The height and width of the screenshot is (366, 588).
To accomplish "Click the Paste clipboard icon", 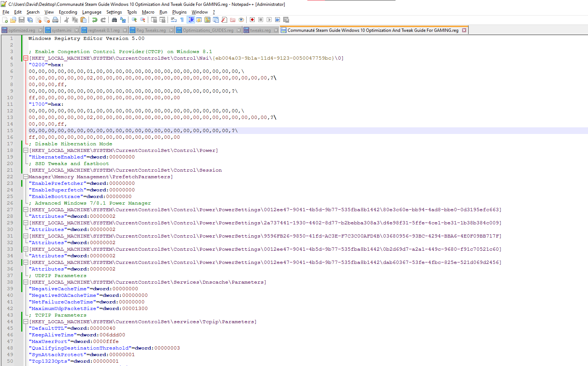I will 83,20.
